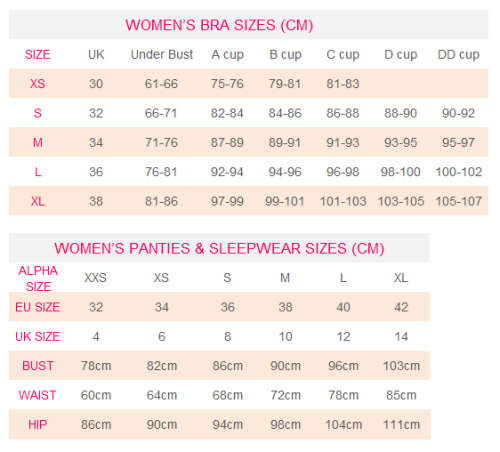Select UK size 36 in the L row
This screenshot has width=500, height=452.
pyautogui.click(x=96, y=172)
